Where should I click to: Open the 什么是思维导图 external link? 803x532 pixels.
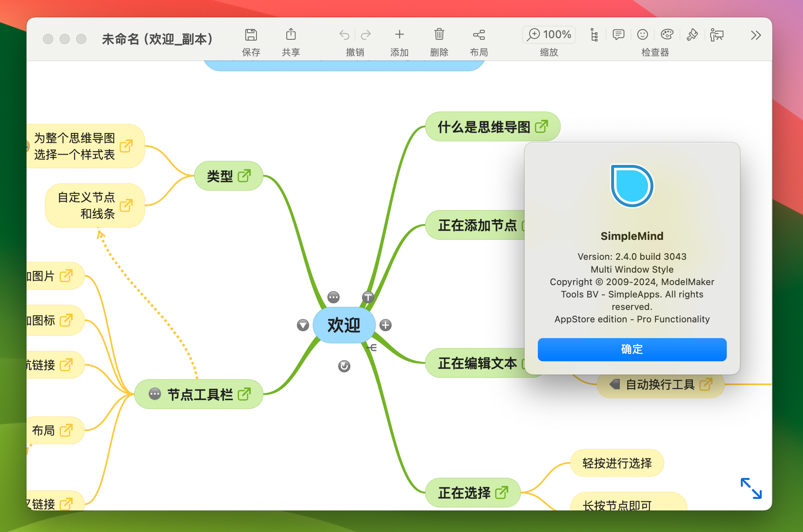click(542, 126)
